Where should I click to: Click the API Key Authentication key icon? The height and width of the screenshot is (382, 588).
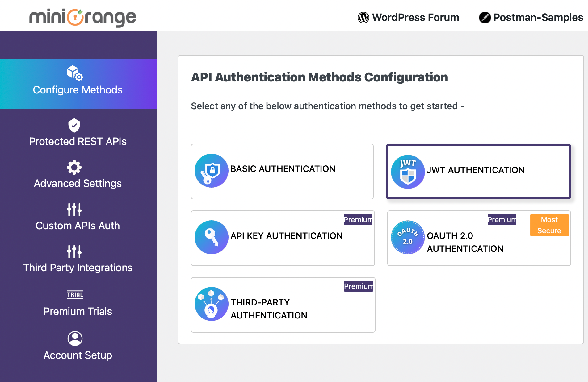pos(211,237)
